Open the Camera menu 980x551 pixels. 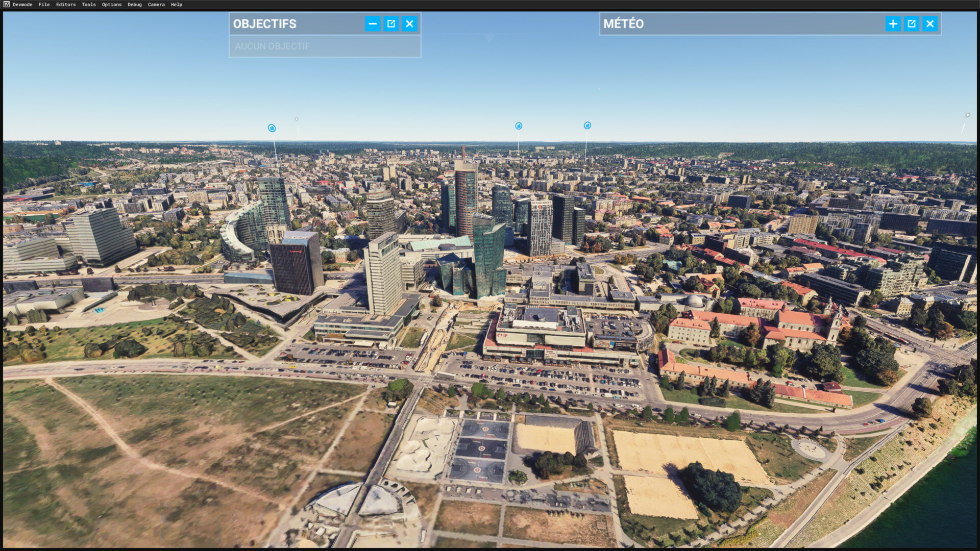point(156,5)
